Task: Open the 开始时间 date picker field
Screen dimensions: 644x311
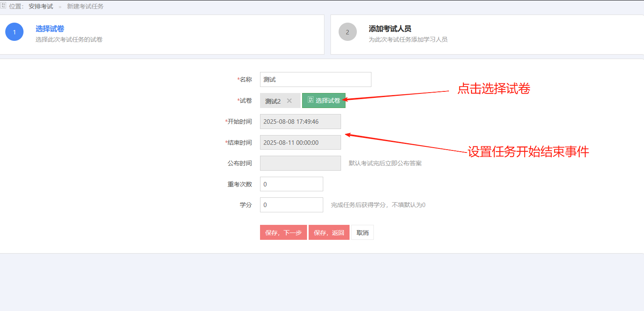Action: [301, 121]
